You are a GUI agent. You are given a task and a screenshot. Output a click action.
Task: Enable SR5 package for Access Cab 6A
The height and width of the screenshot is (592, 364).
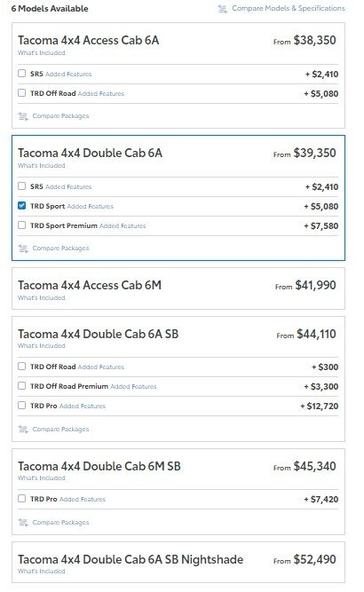(22, 74)
